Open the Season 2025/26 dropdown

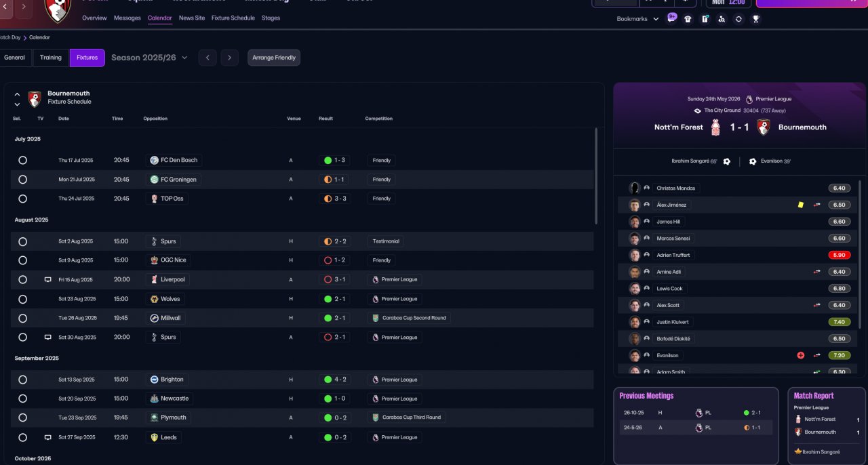149,58
